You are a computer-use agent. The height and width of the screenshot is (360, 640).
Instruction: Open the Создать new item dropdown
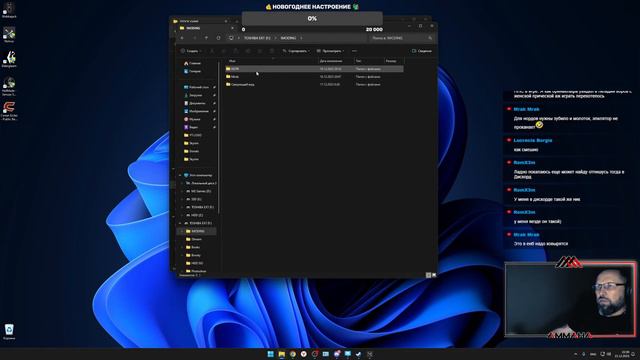(191, 51)
